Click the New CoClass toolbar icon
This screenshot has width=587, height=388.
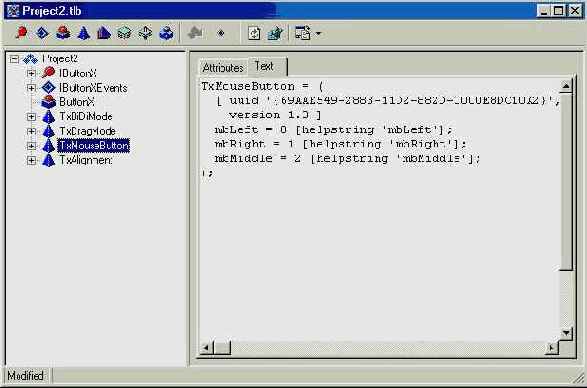tap(63, 33)
